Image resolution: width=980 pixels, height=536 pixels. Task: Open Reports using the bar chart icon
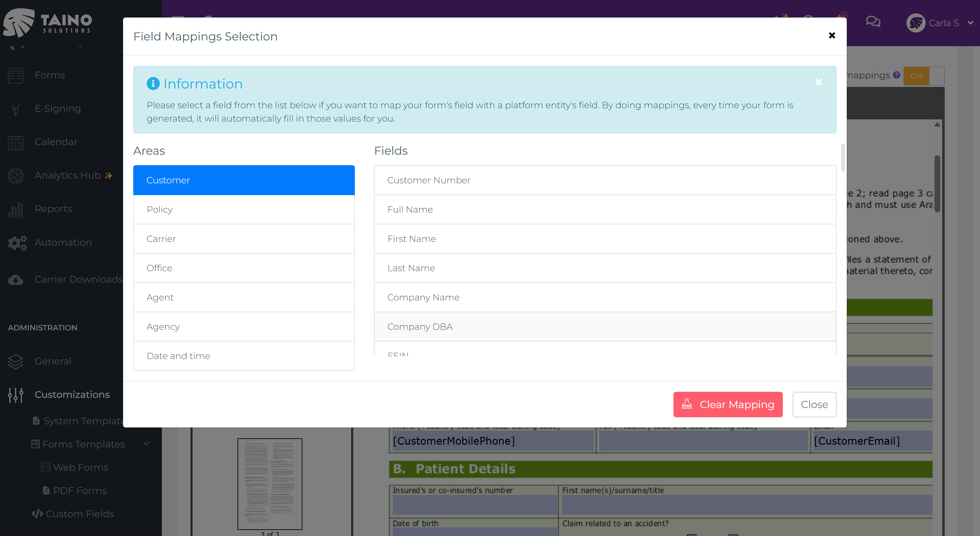point(15,209)
